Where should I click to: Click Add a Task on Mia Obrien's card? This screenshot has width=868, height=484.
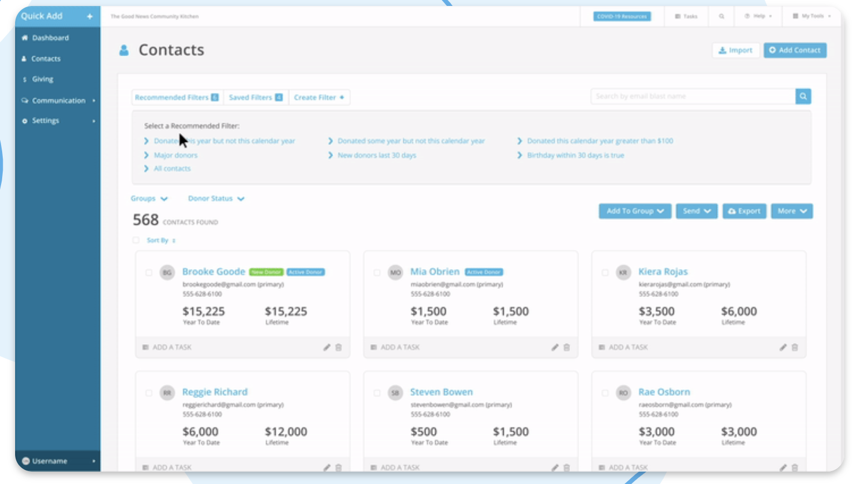click(395, 347)
